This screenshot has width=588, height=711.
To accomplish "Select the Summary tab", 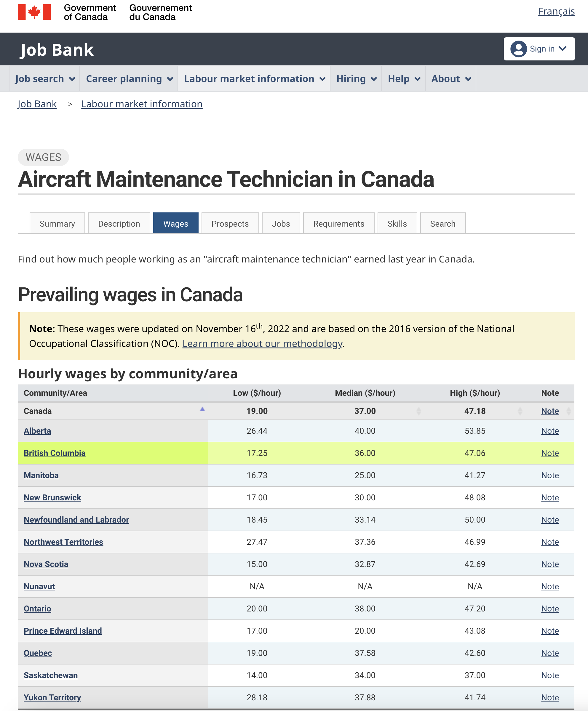I will click(x=57, y=224).
